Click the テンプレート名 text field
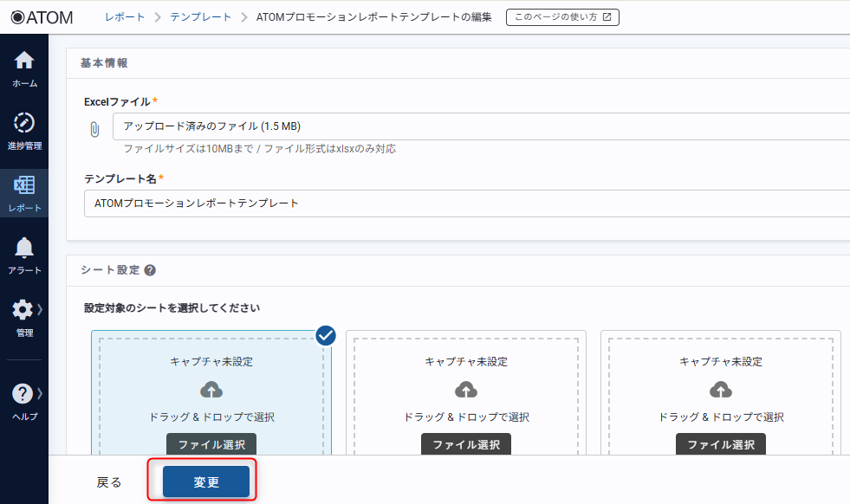The image size is (850, 504). (468, 204)
